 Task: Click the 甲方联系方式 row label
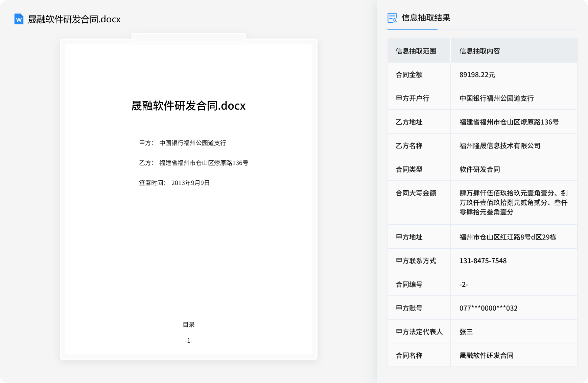pyautogui.click(x=416, y=261)
